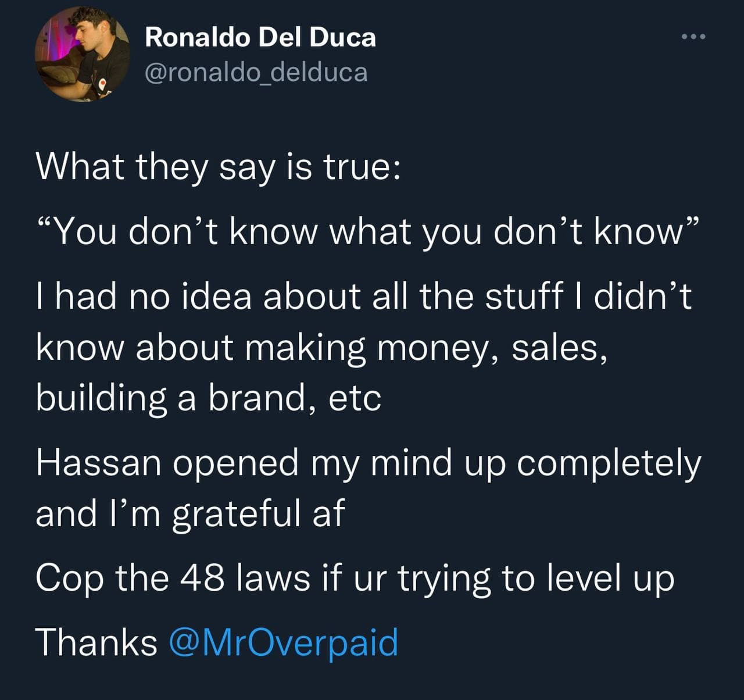Open the three-dot more options menu
This screenshot has width=744, height=700.
(693, 37)
